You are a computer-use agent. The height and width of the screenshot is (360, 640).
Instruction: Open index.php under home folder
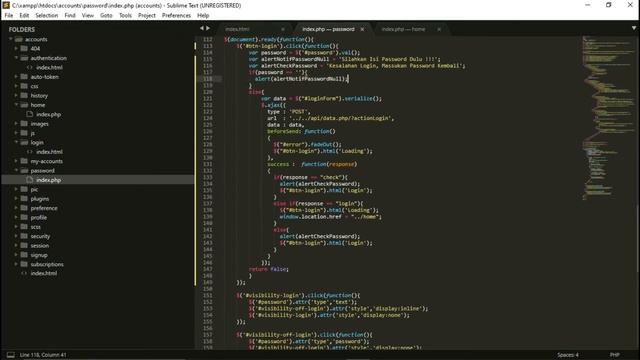[49, 114]
